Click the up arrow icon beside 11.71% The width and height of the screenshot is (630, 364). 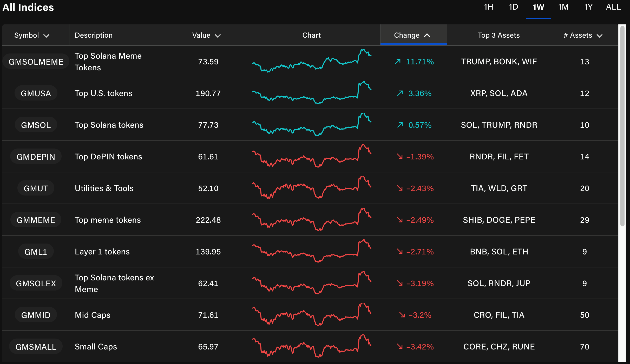[x=398, y=62]
